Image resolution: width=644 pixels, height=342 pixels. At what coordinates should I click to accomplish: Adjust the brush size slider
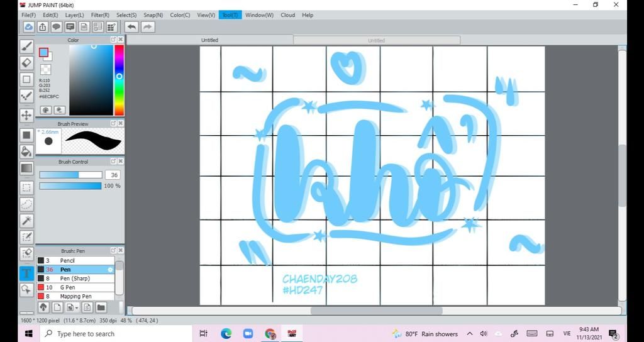[x=70, y=175]
